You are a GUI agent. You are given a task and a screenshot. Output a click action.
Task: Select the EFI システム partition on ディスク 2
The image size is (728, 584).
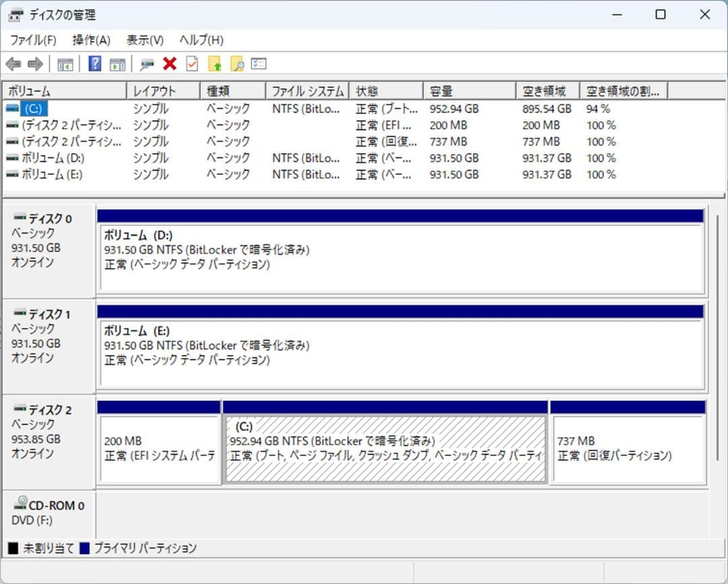(x=159, y=445)
